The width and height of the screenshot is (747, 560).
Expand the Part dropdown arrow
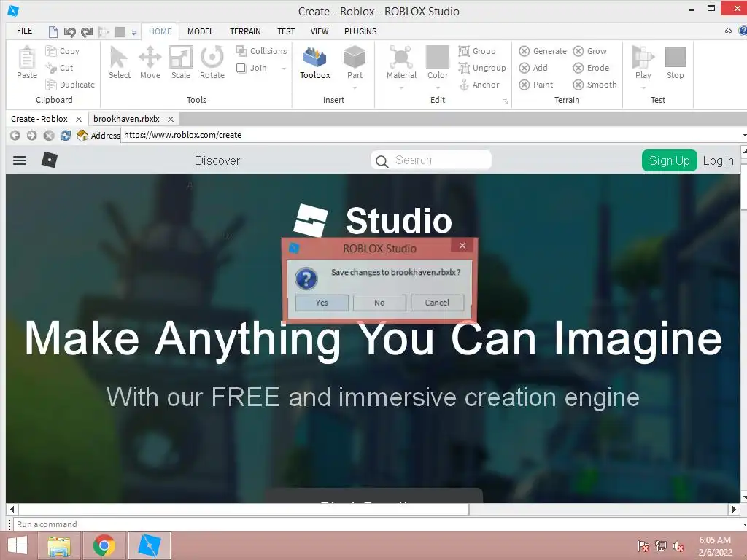coord(355,87)
